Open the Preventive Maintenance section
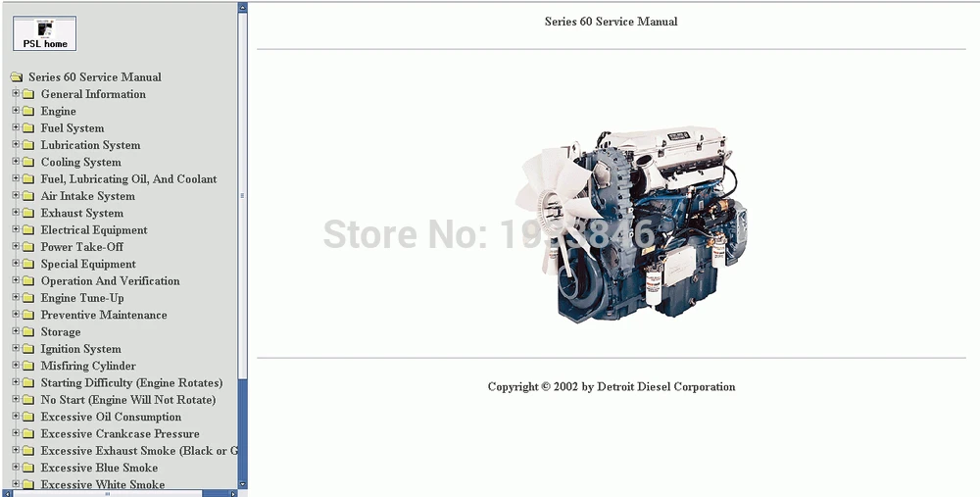 point(104,315)
